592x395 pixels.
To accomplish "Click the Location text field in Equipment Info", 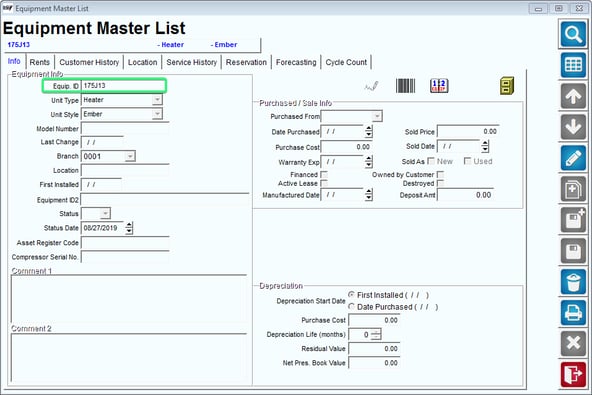I will [125, 170].
